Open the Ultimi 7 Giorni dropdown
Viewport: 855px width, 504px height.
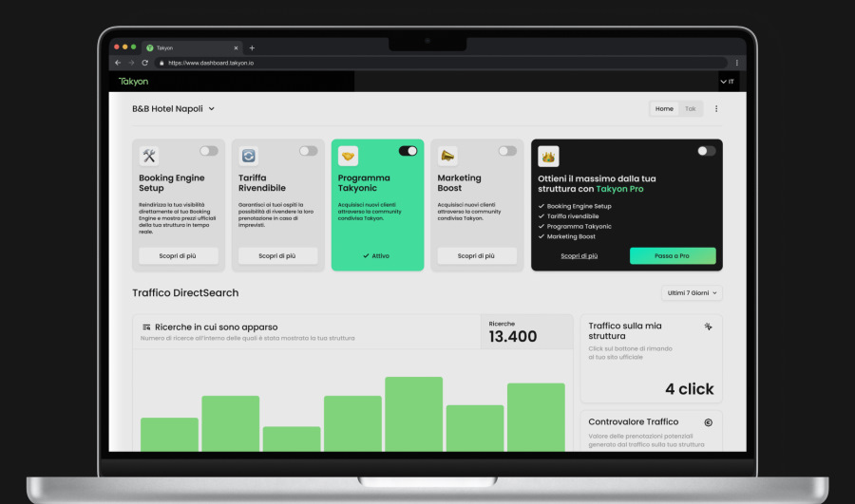[692, 293]
